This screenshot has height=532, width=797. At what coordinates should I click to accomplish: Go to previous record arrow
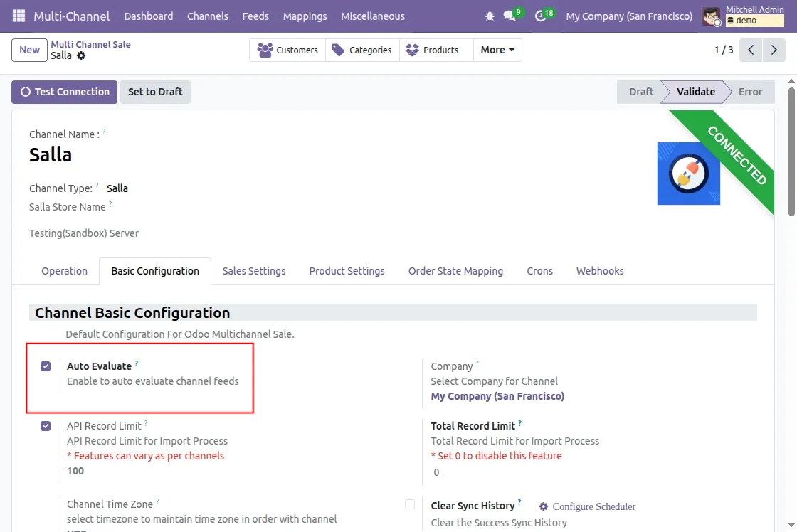pos(751,50)
